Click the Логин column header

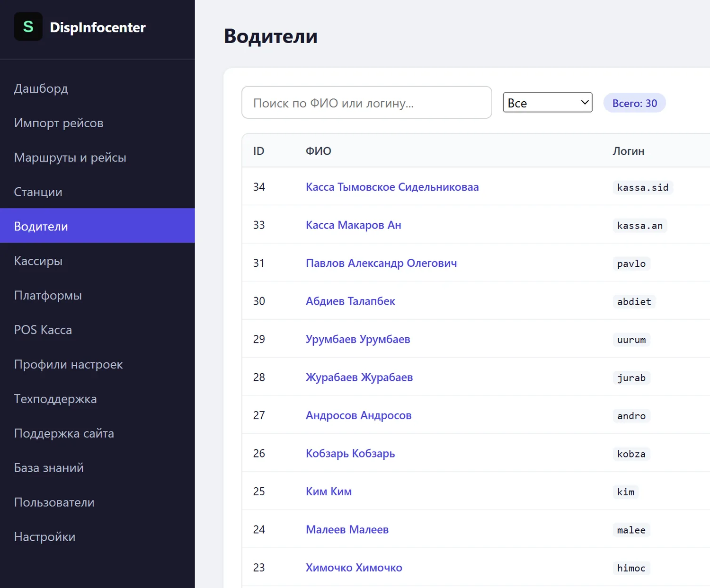coord(629,151)
